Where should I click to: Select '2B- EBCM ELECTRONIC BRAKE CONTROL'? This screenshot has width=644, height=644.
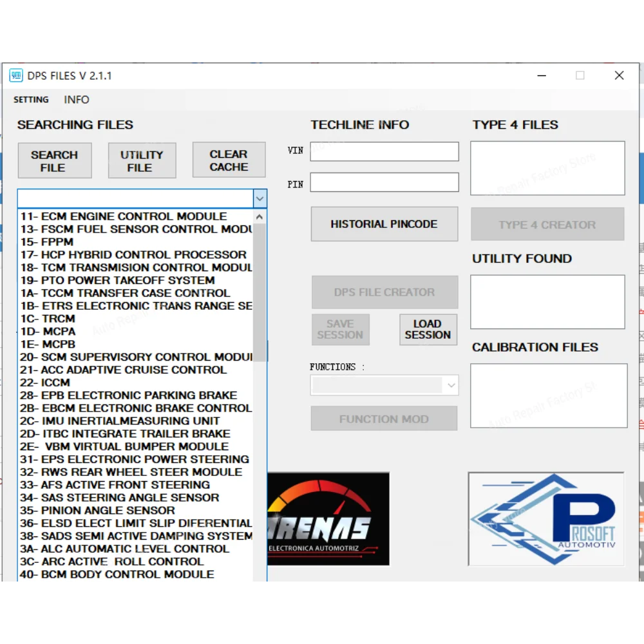pyautogui.click(x=135, y=408)
